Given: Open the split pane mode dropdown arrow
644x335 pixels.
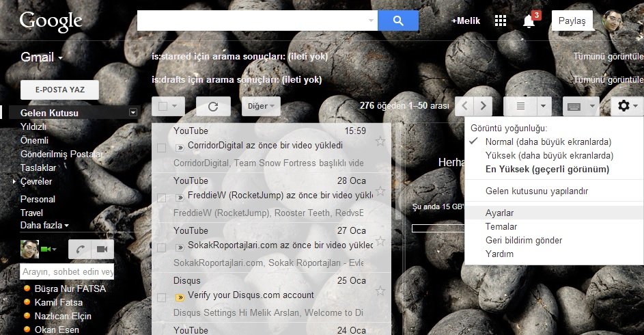Looking at the screenshot, I should click(x=544, y=107).
